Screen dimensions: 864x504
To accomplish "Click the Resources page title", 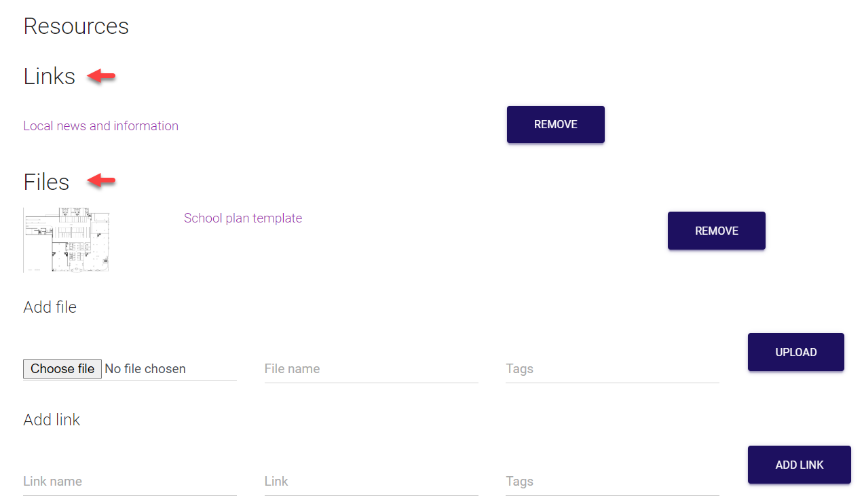I will (x=76, y=26).
